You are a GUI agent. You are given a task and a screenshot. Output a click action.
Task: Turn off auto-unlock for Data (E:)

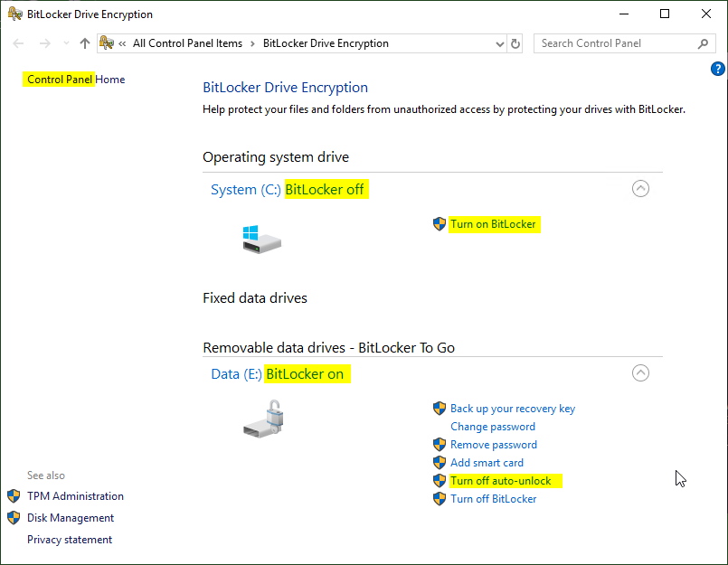click(x=500, y=481)
